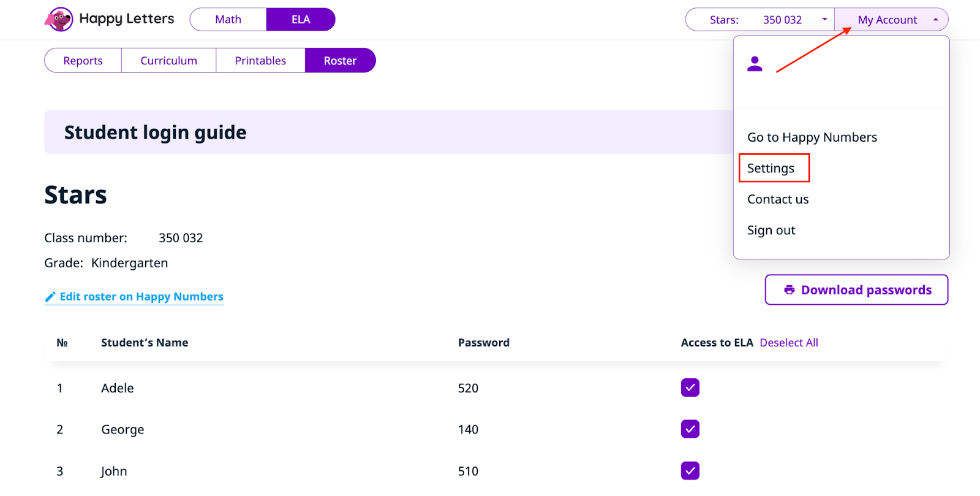
Task: Select Go to Happy Numbers
Action: pyautogui.click(x=812, y=137)
